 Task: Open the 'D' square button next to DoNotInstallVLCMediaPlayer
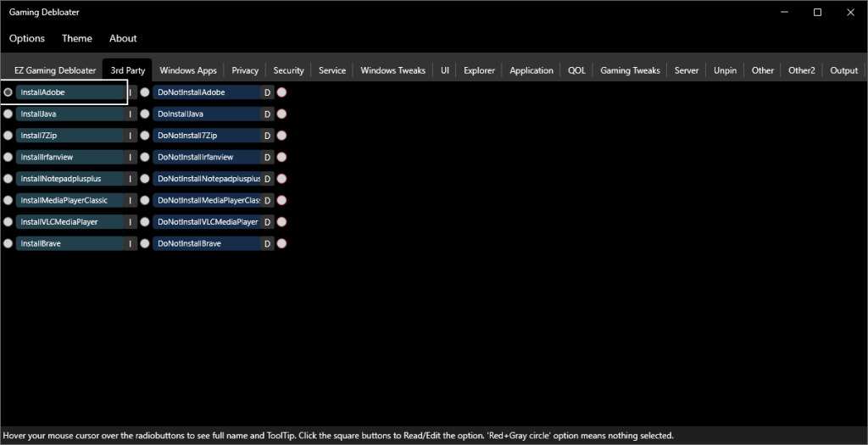267,222
